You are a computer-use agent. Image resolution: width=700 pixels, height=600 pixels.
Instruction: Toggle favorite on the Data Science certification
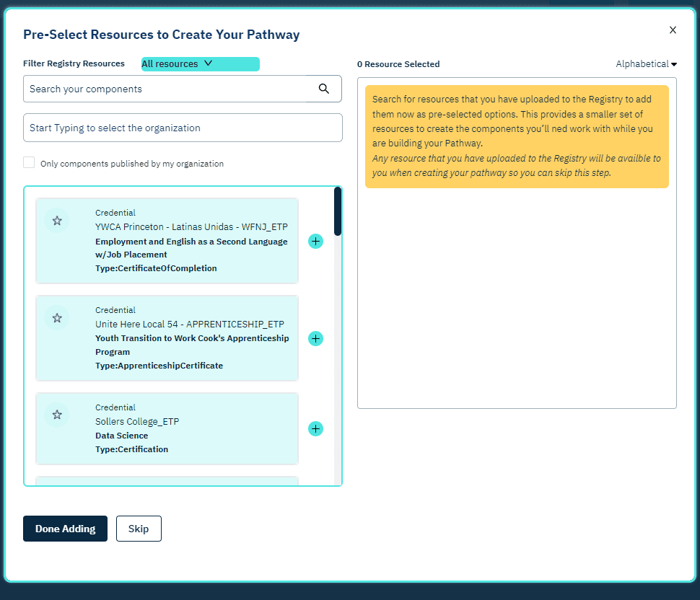click(57, 415)
